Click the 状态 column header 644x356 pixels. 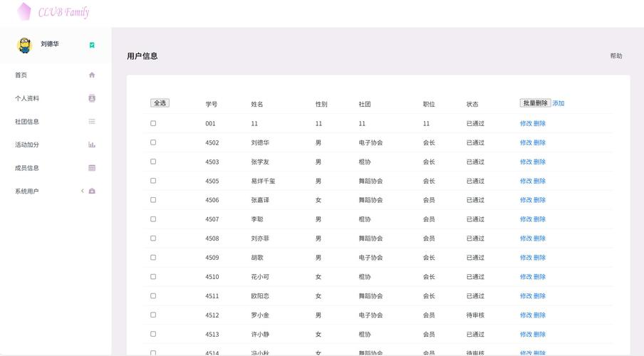coord(472,104)
